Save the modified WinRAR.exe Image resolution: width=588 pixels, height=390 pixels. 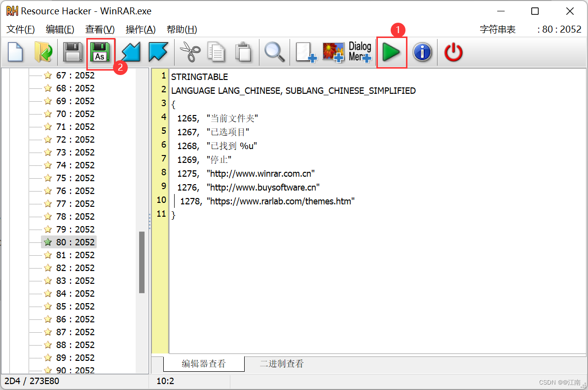73,53
